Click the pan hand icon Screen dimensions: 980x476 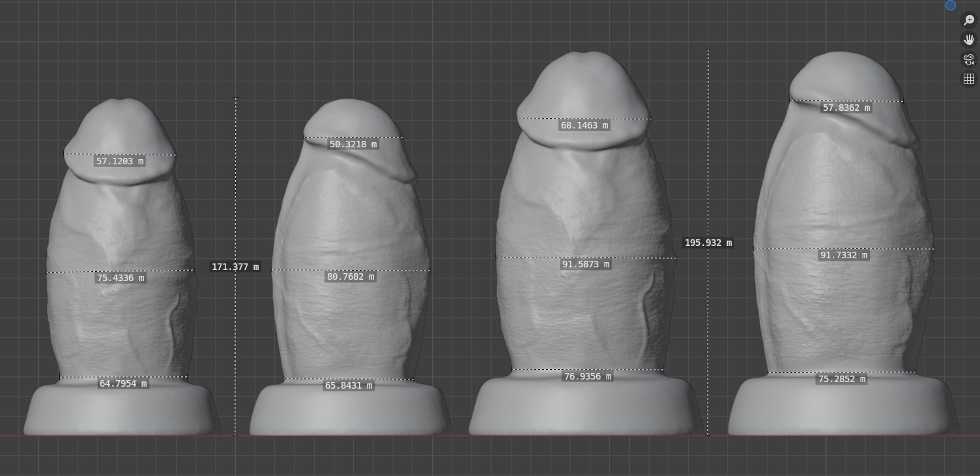(968, 40)
